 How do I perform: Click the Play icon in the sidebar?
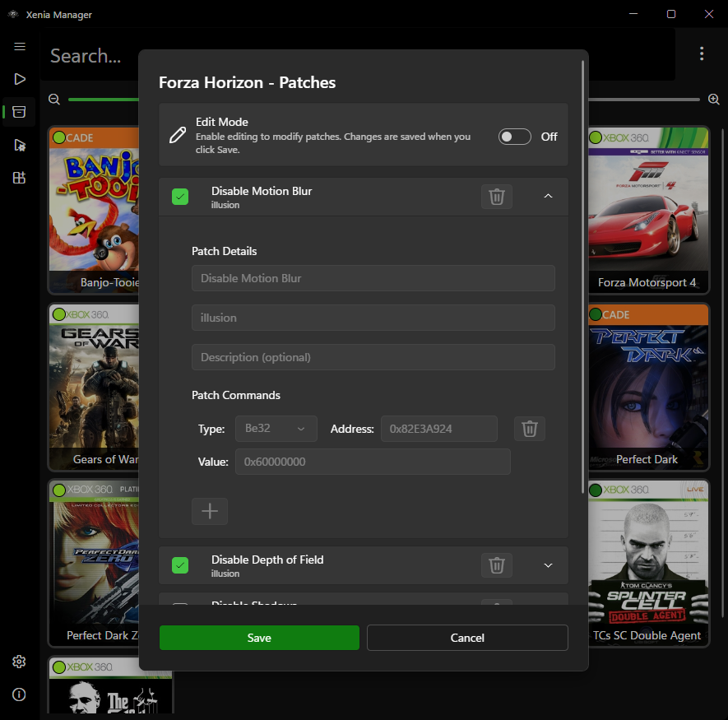point(20,79)
